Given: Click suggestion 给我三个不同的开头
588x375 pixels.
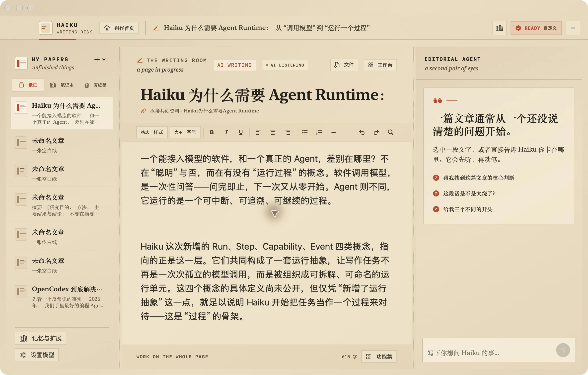Looking at the screenshot, I should coord(463,209).
